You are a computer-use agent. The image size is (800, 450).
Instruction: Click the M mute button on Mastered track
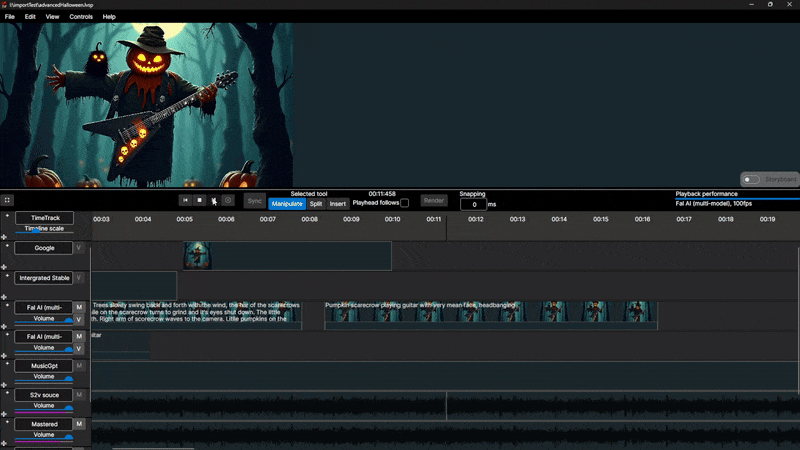(79, 425)
